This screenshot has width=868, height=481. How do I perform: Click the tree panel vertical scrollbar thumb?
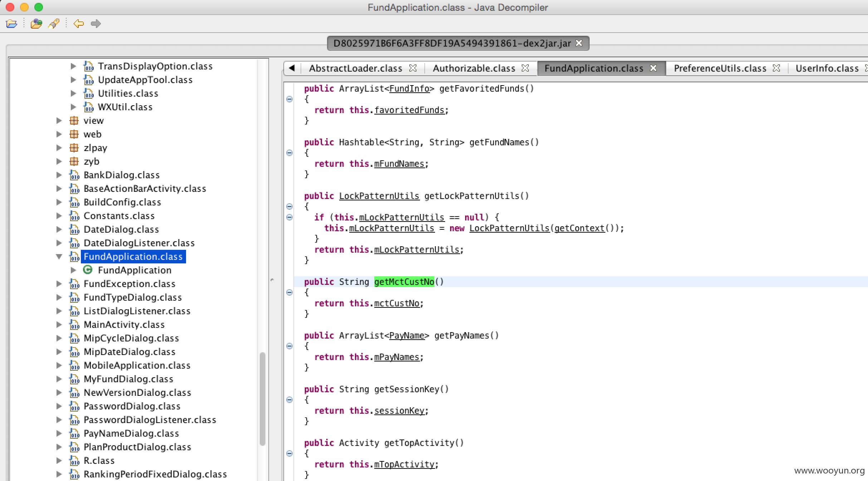262,399
